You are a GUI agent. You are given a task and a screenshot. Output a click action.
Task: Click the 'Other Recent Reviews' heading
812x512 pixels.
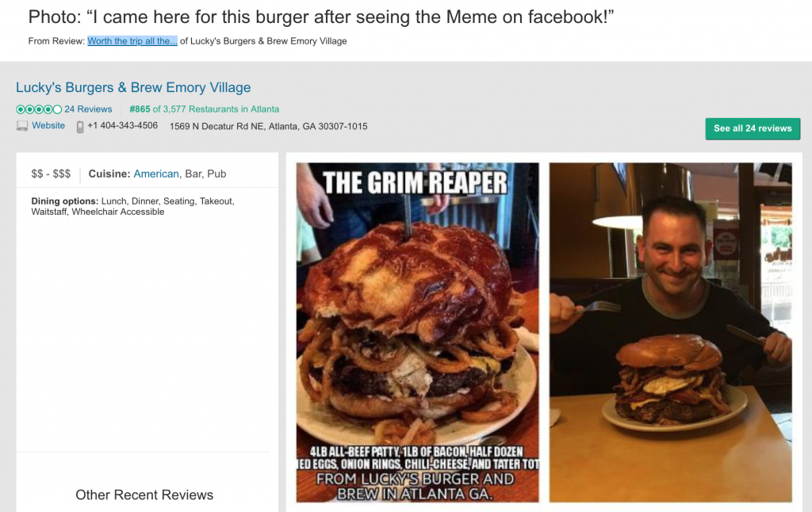(x=144, y=495)
